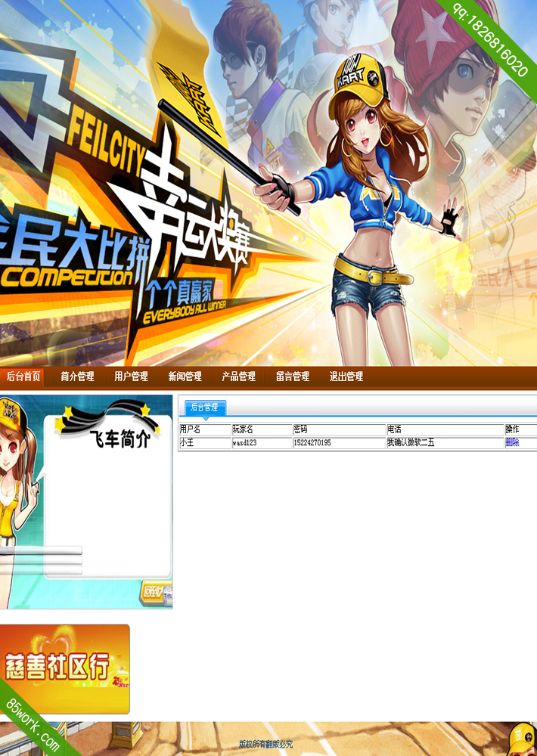Viewport: 537px width, 756px height.
Task: Open the 后台首页 menu item
Action: (x=22, y=376)
